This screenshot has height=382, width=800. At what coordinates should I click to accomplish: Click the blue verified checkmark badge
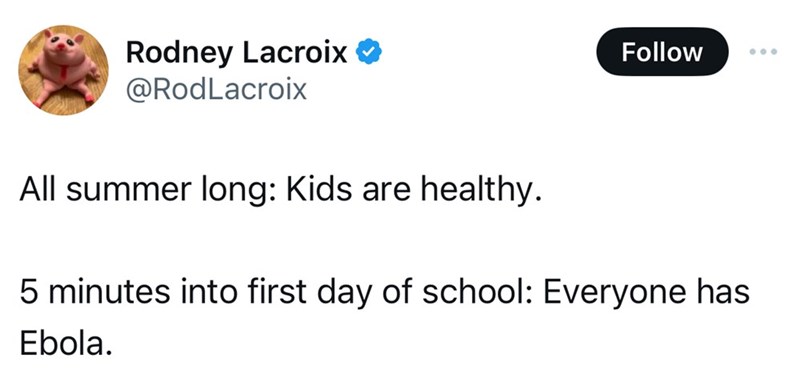point(368,53)
